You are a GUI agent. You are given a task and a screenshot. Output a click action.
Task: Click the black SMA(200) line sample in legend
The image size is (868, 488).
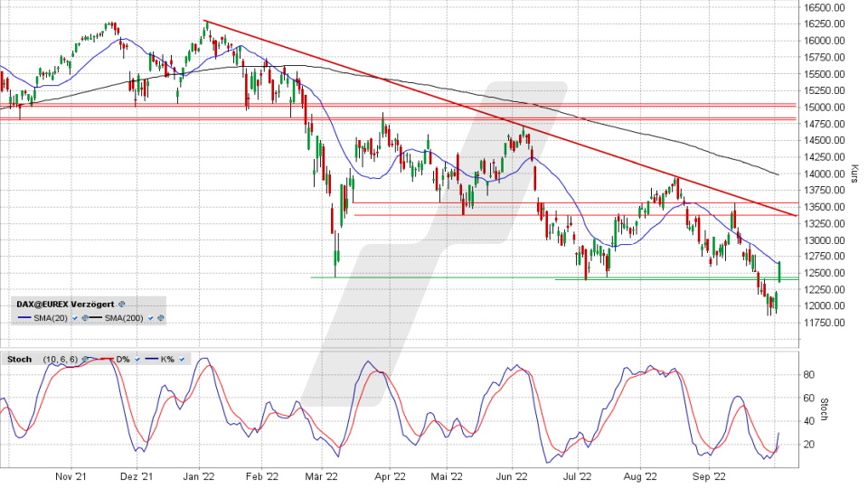pos(95,317)
